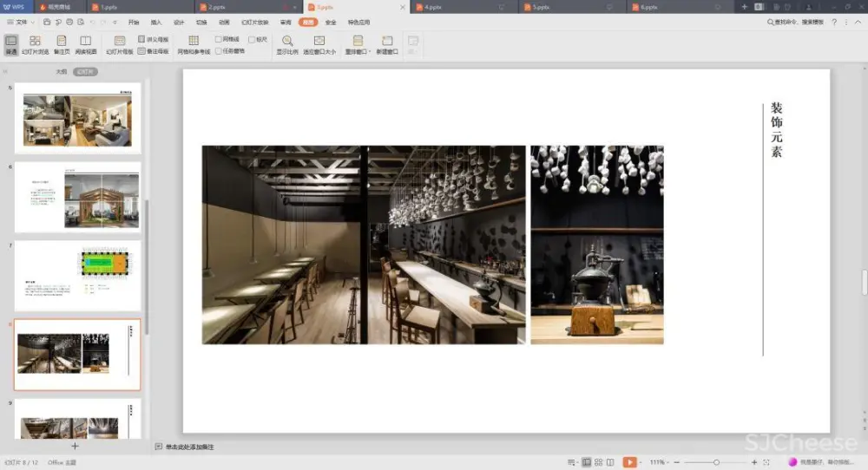Expand the File (文件) menu dropdown
The height and width of the screenshot is (470, 868).
pos(21,22)
